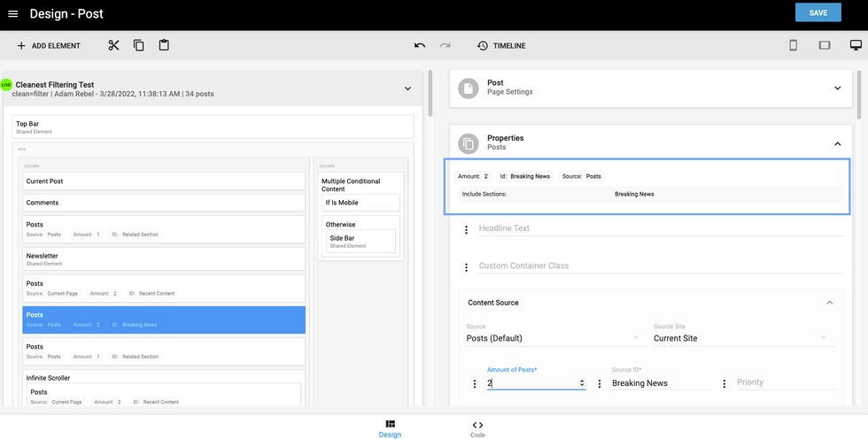Open options menu beside Headline Text
Screen dimensions: 868x439
tap(467, 230)
